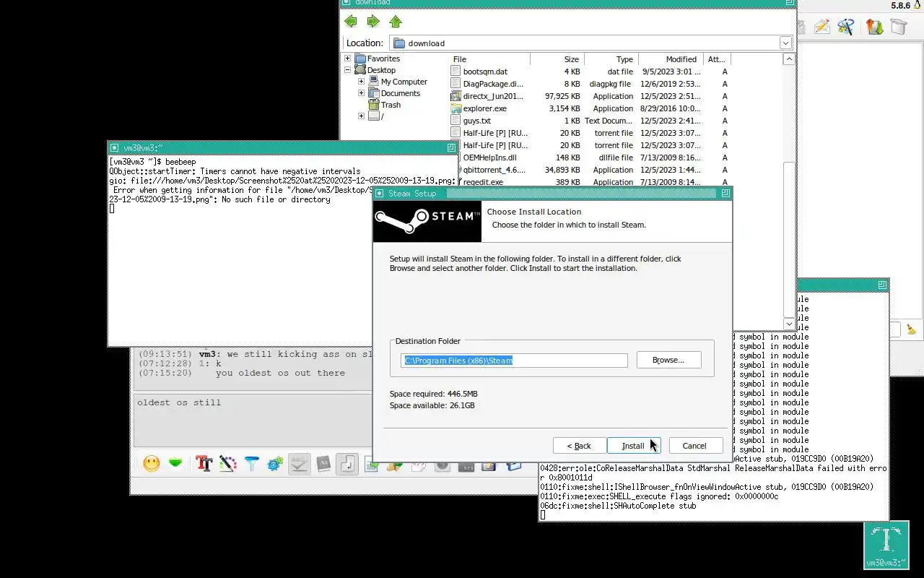Click the broom clear icon at right edge
Viewport: 924px width, 578px height.
pos(911,329)
